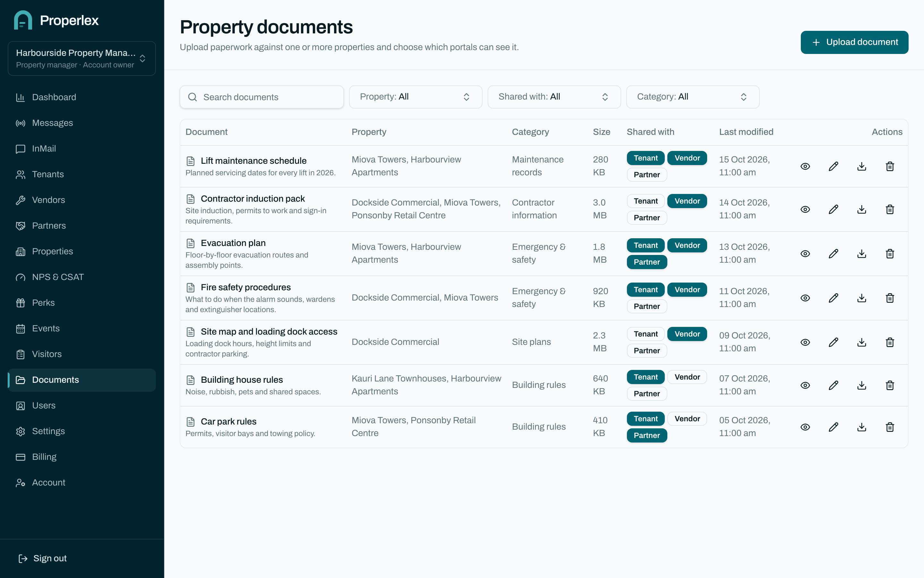Open Settings in the sidebar
The width and height of the screenshot is (924, 578).
point(82,431)
